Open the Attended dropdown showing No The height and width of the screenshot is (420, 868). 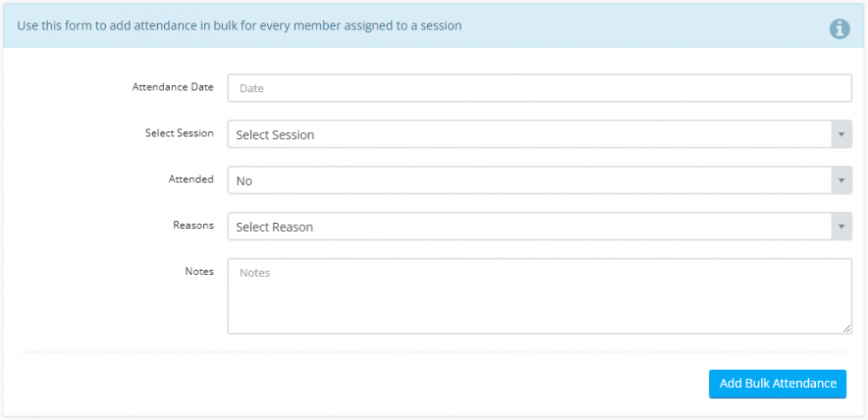click(x=529, y=180)
